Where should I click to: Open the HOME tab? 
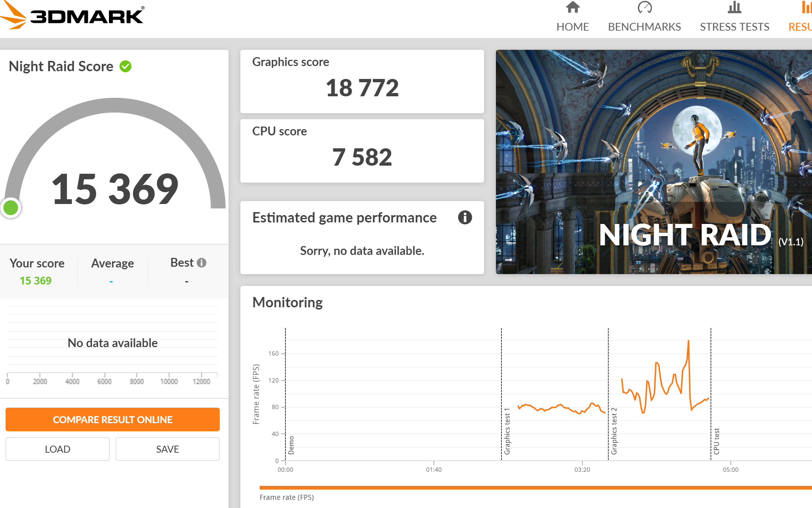[x=573, y=27]
